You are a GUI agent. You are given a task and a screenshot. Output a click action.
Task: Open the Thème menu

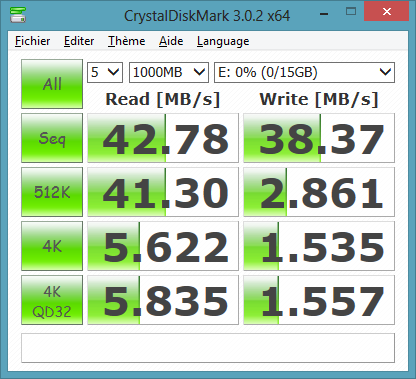126,41
